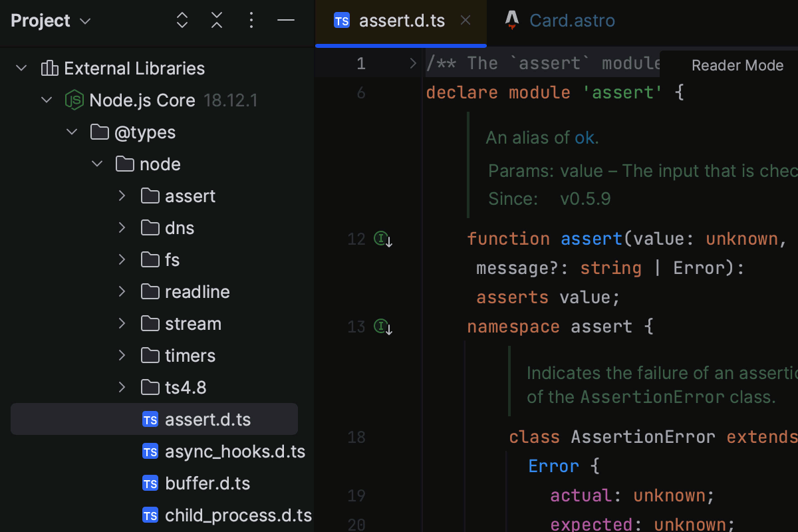Collapse the node folder in the tree
The height and width of the screenshot is (532, 798).
pos(97,164)
